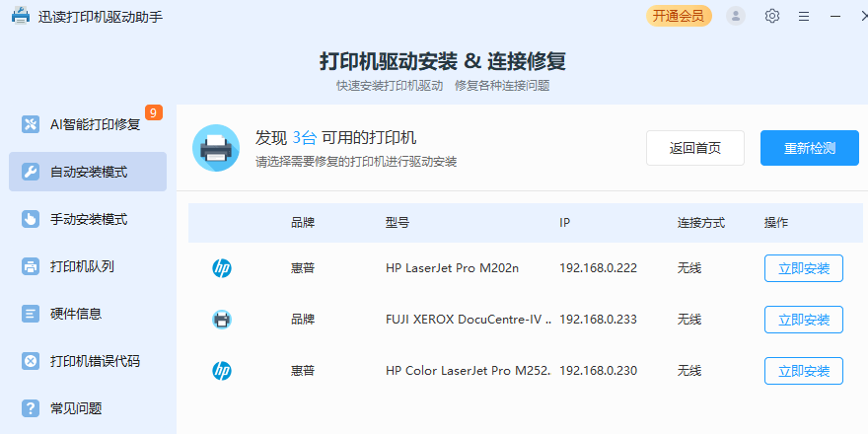Click HP logo for Color LaserJet M252

222,370
